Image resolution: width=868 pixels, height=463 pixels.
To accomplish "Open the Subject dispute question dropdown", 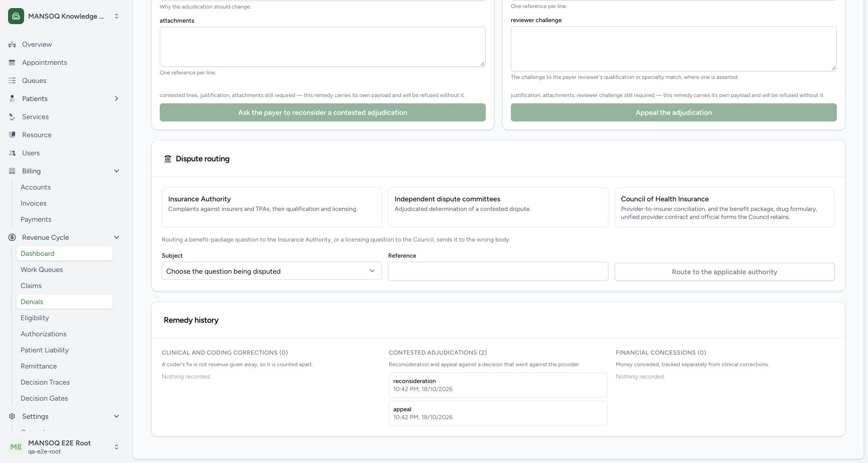I will pos(272,271).
